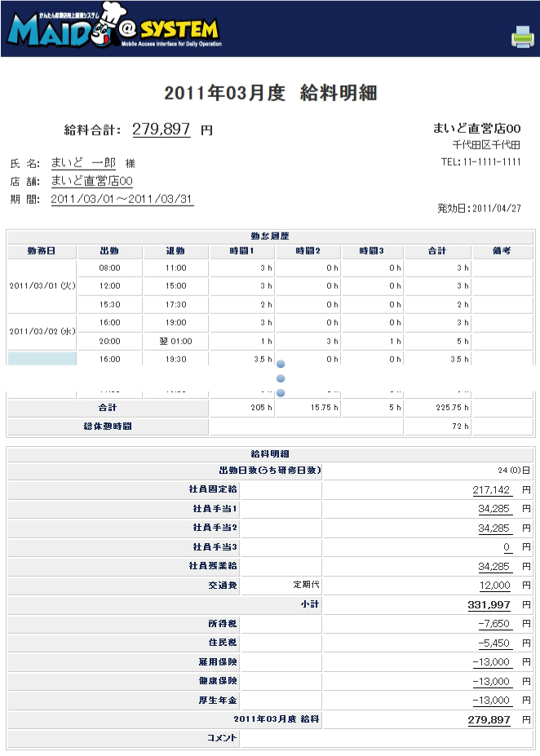Click the date cell 2011/03/02 (水)
Viewport: 540px width, 756px height.
[42, 332]
